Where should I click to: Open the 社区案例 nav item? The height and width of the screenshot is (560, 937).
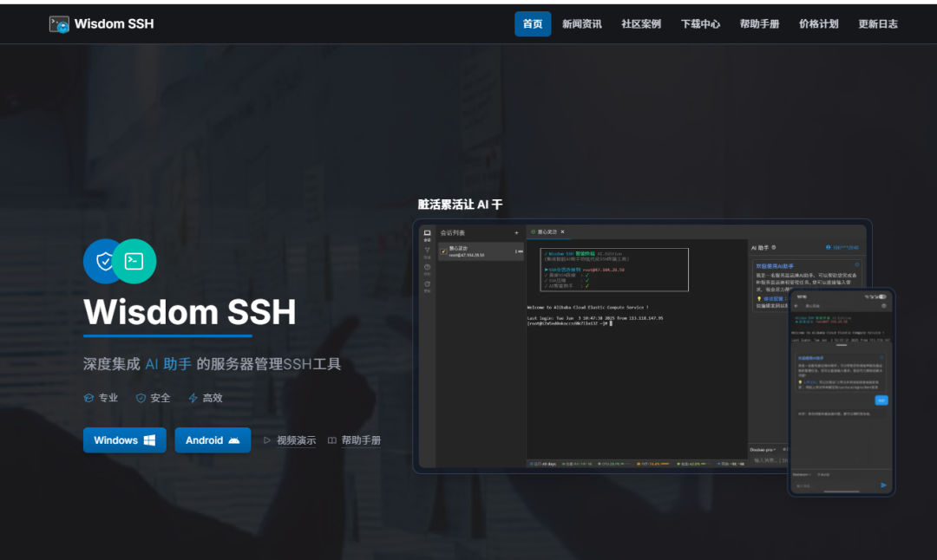coord(640,24)
